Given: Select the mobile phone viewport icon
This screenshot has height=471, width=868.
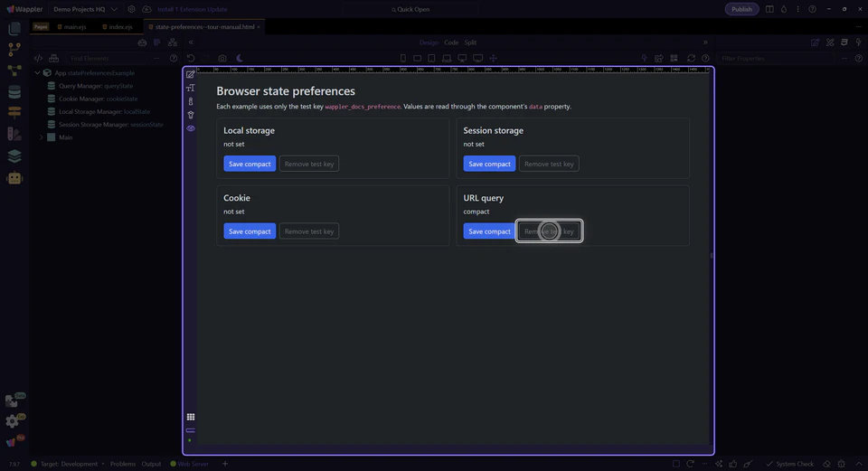Looking at the screenshot, I should coord(403,58).
